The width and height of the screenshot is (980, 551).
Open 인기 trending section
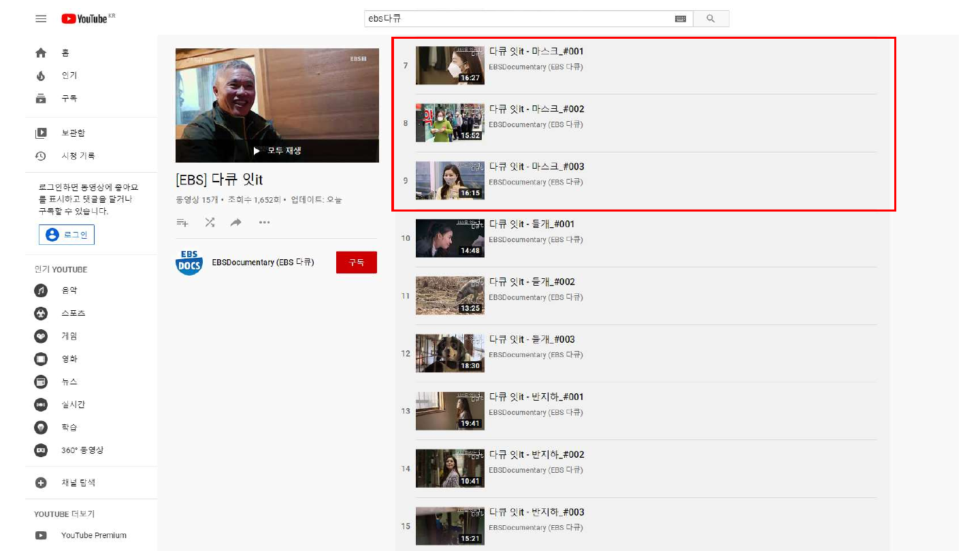click(x=69, y=76)
